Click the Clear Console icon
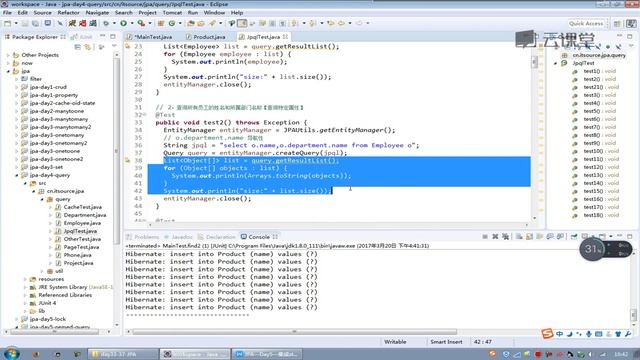Screen dimensions: 640x360 [519, 236]
